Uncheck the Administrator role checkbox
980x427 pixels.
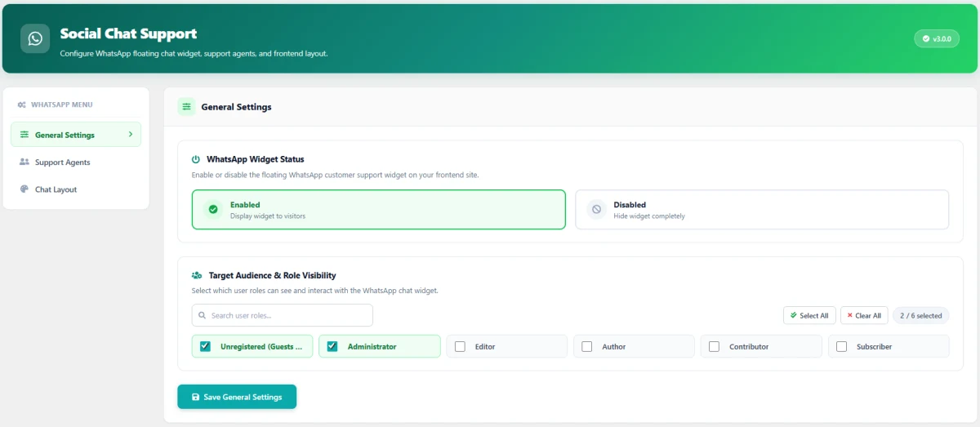(x=332, y=346)
